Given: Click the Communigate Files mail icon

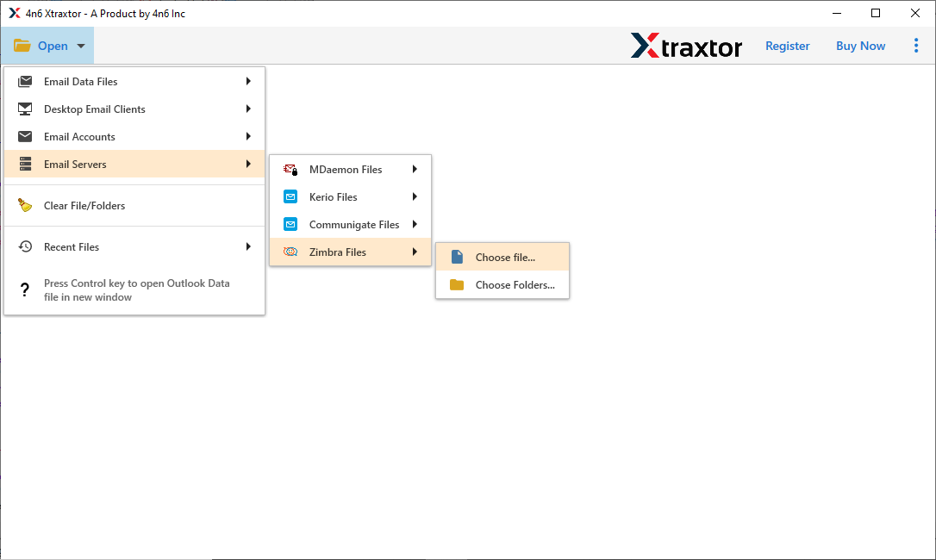Looking at the screenshot, I should coord(290,224).
